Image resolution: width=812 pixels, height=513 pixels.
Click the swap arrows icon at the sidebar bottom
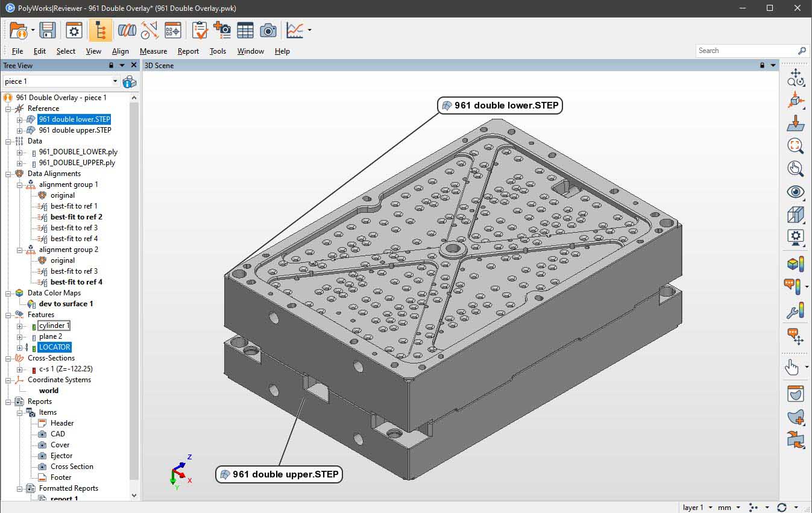(796, 439)
